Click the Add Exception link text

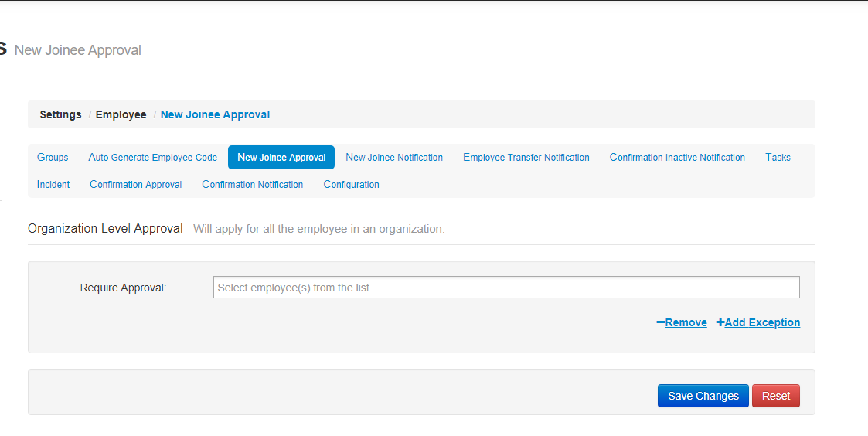(762, 322)
